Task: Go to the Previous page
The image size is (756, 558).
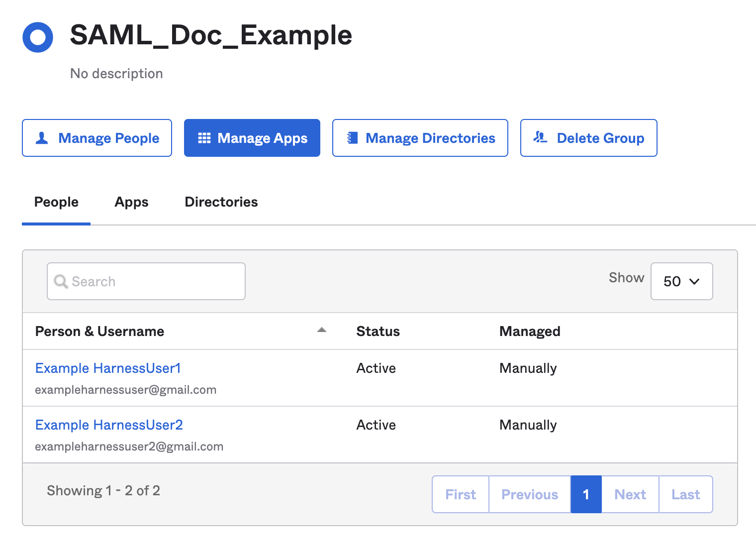Action: (x=530, y=494)
